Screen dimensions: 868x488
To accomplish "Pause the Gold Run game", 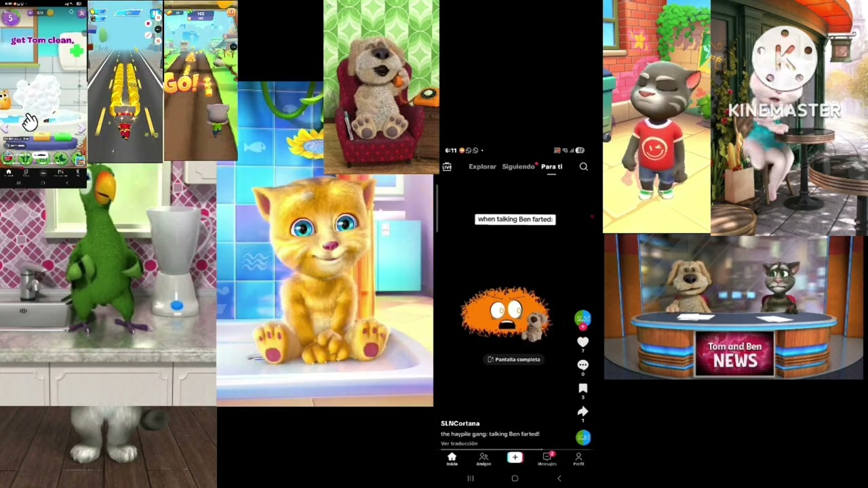I will pyautogui.click(x=232, y=12).
